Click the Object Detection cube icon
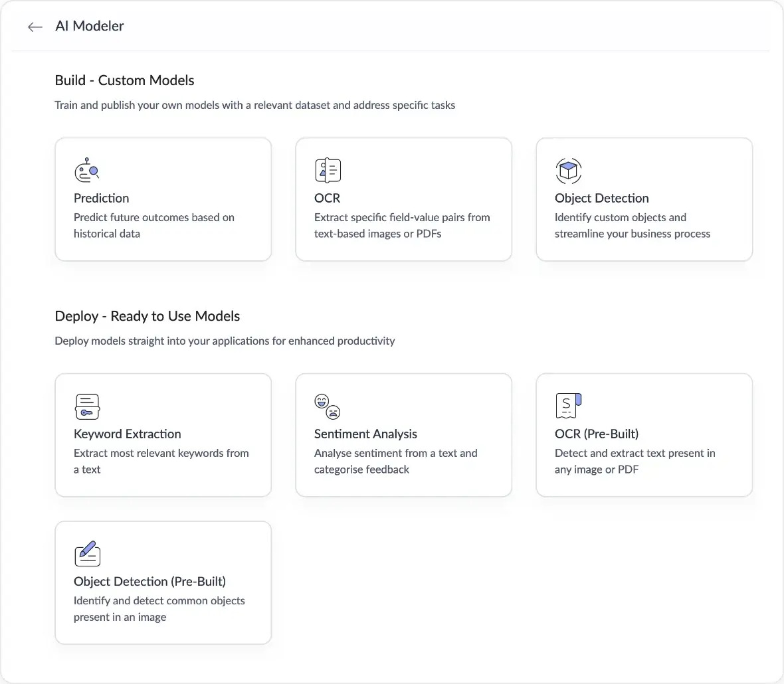Screen dimensions: 784x684 tap(568, 171)
